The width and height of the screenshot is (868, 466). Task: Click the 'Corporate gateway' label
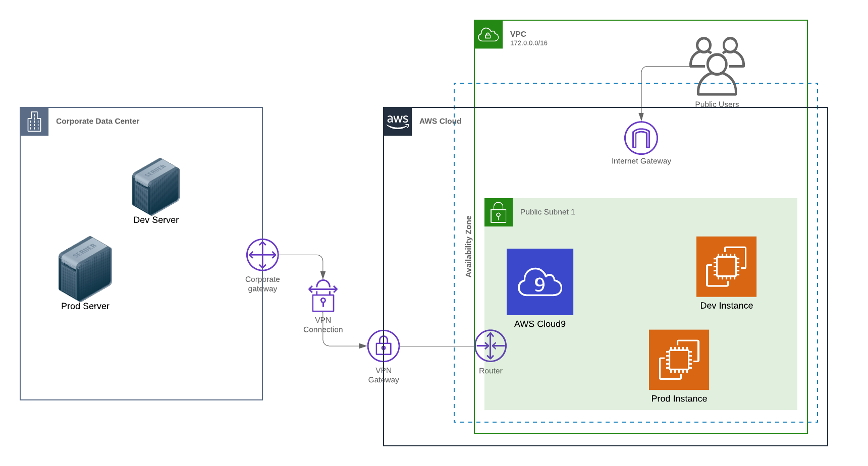(x=262, y=284)
